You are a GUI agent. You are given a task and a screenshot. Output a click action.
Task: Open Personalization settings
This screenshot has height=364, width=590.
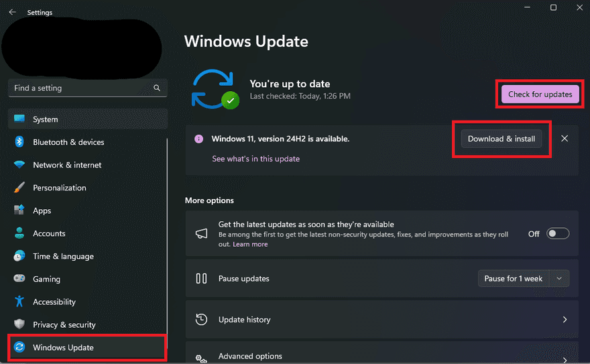[x=88, y=188]
